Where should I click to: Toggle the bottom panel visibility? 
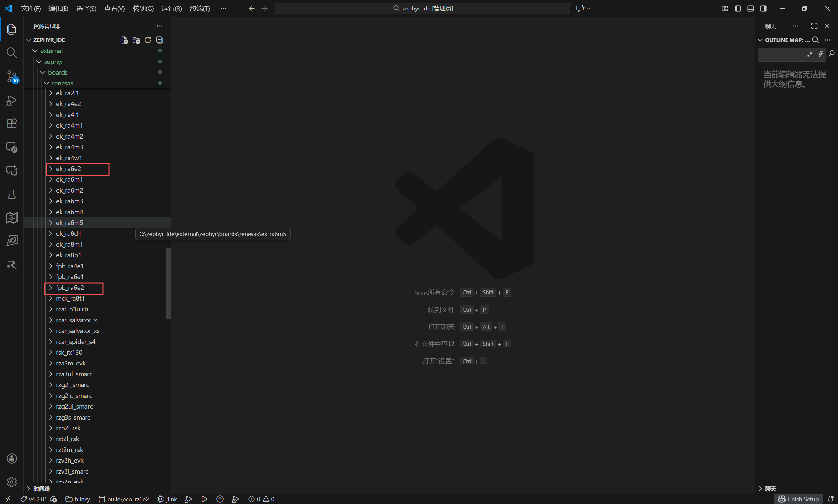click(750, 9)
